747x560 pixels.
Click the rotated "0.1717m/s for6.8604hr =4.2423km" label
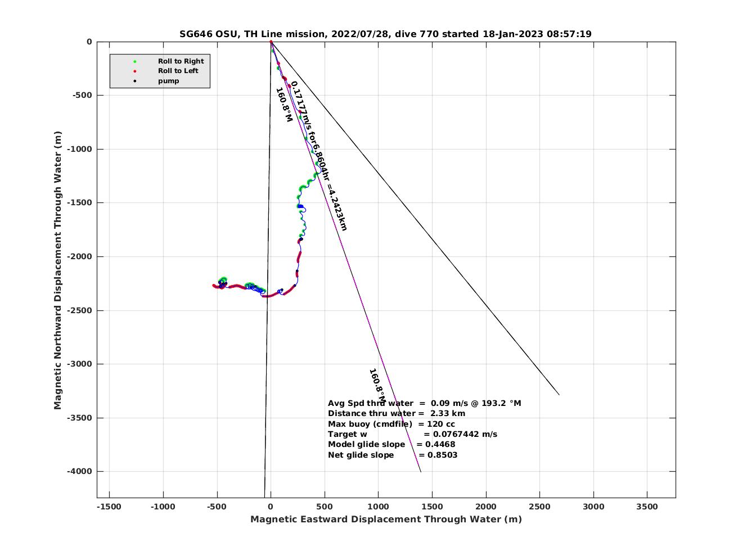319,156
